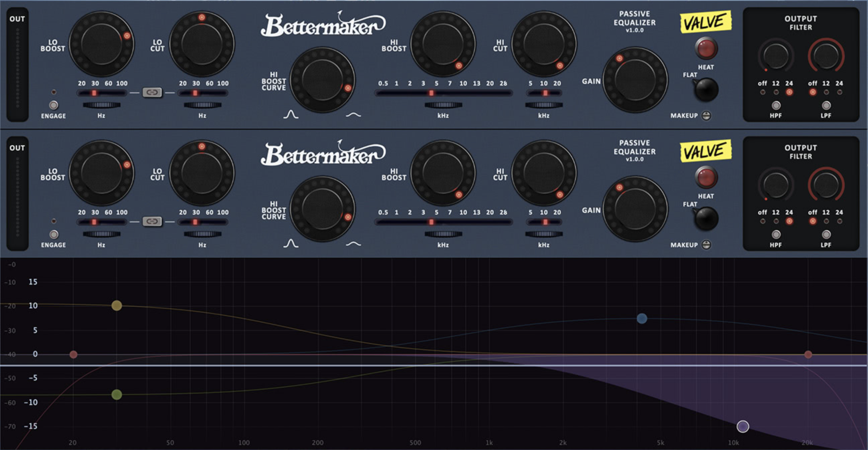Toggle the red HEAT button on top unit

706,48
